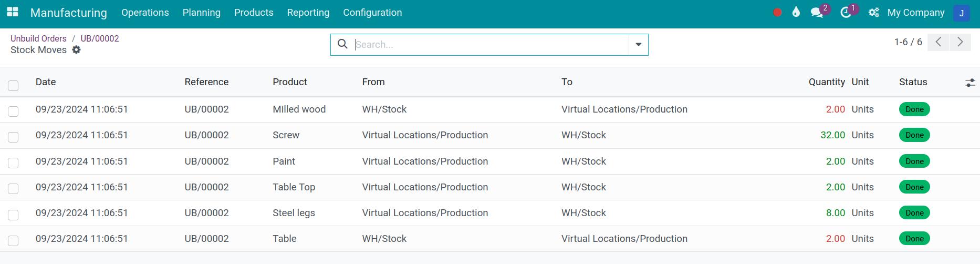Click the Milled wood product cell
The image size is (980, 264).
299,109
